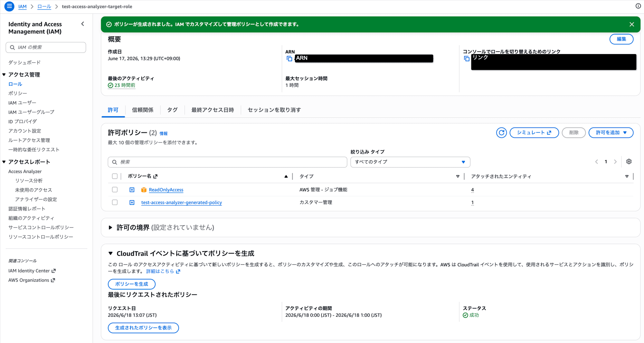This screenshot has width=644, height=343.
Task: Focus the IAM search field in sidebar
Action: point(46,47)
